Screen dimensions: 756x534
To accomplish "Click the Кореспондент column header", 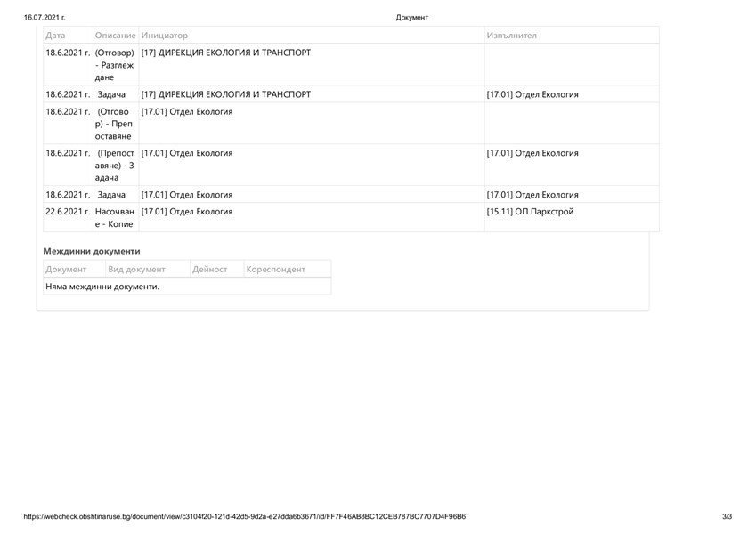I will point(275,269).
